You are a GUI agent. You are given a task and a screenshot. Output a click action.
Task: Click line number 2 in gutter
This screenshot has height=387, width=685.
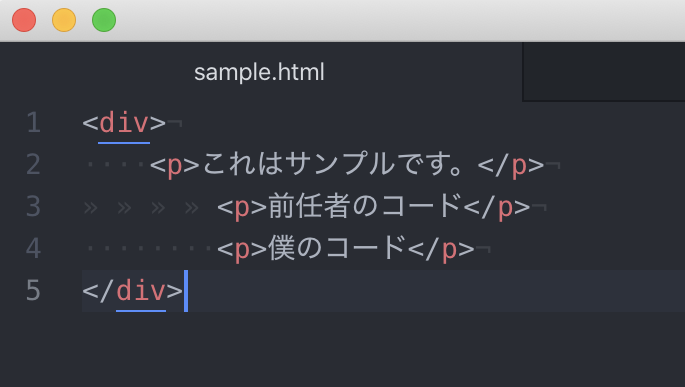point(34,164)
